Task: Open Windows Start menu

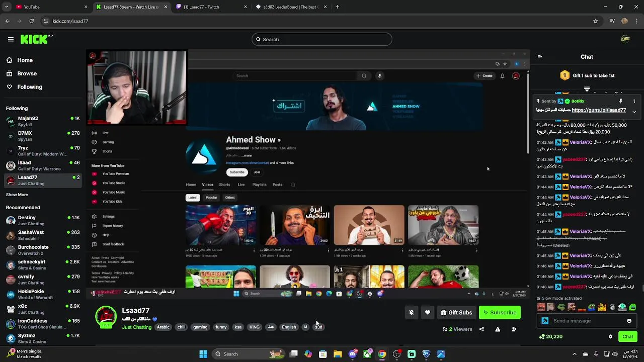Action: point(203,354)
